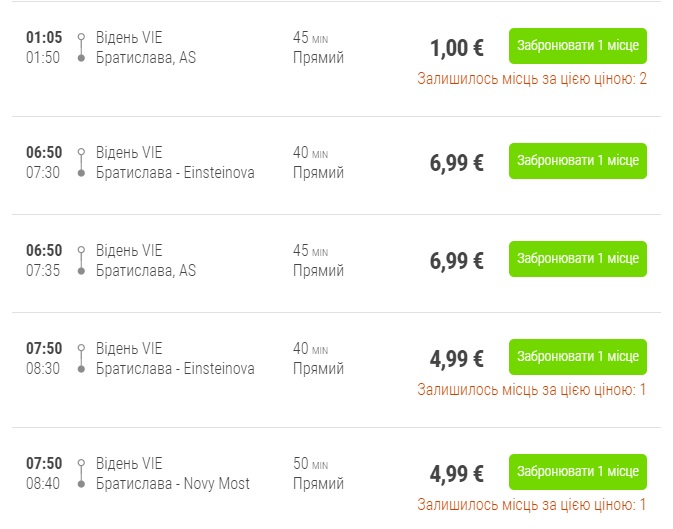Book the 06:50 bus to Bratislava Einsteinova

click(x=577, y=161)
